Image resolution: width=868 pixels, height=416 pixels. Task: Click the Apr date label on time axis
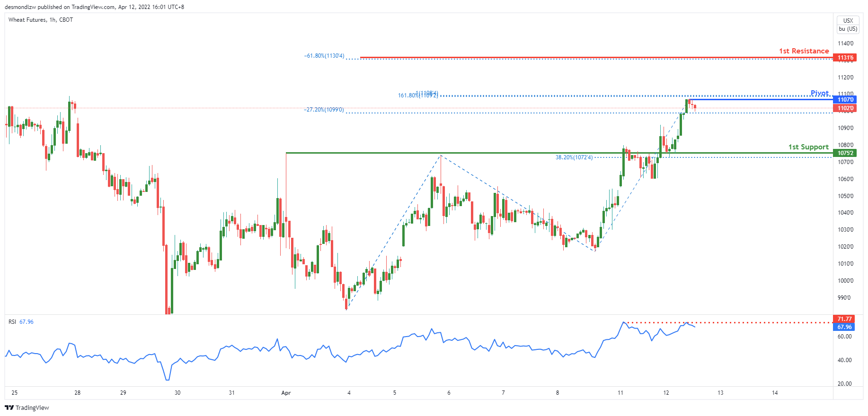pyautogui.click(x=286, y=393)
